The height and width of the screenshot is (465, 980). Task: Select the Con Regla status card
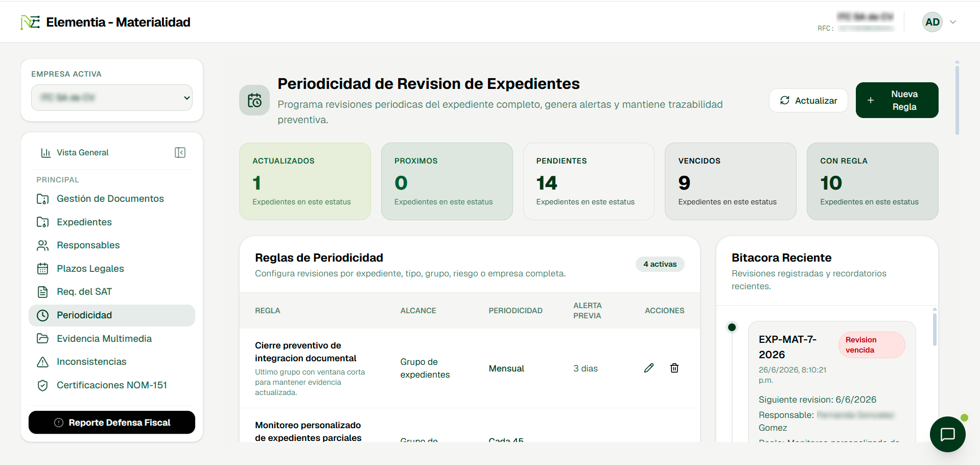(x=873, y=181)
